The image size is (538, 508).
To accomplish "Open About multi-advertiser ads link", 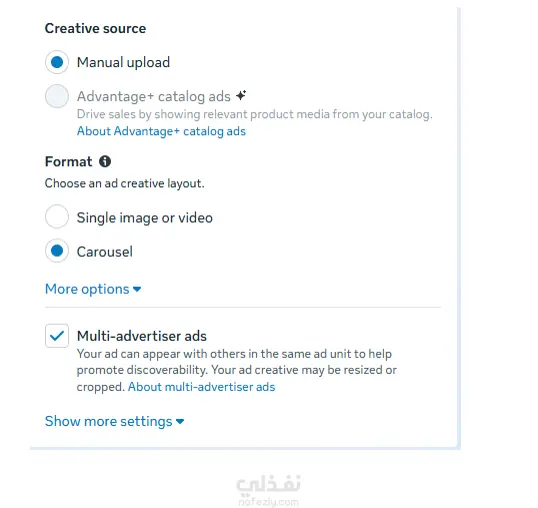I will point(201,387).
